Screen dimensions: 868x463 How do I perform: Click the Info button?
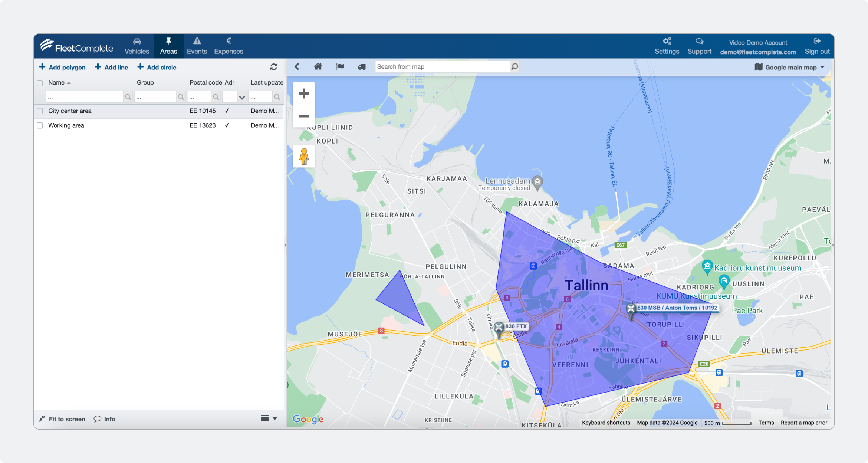pyautogui.click(x=105, y=419)
